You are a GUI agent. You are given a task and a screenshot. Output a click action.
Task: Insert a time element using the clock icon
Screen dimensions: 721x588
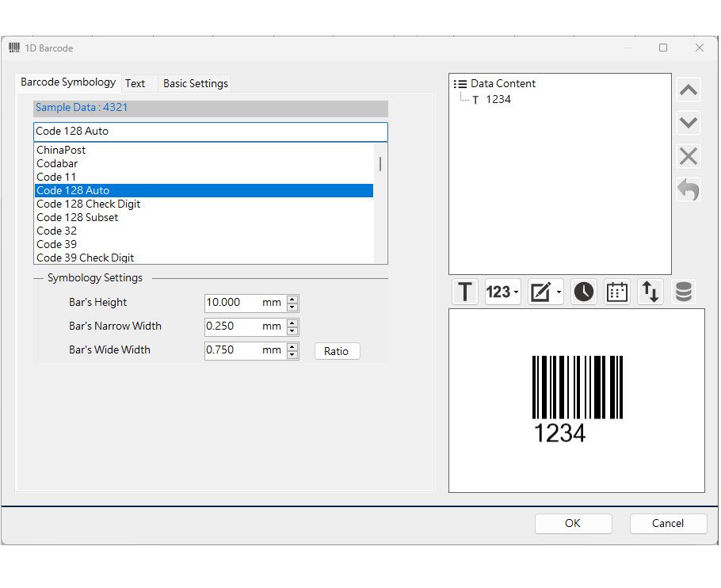coord(583,292)
